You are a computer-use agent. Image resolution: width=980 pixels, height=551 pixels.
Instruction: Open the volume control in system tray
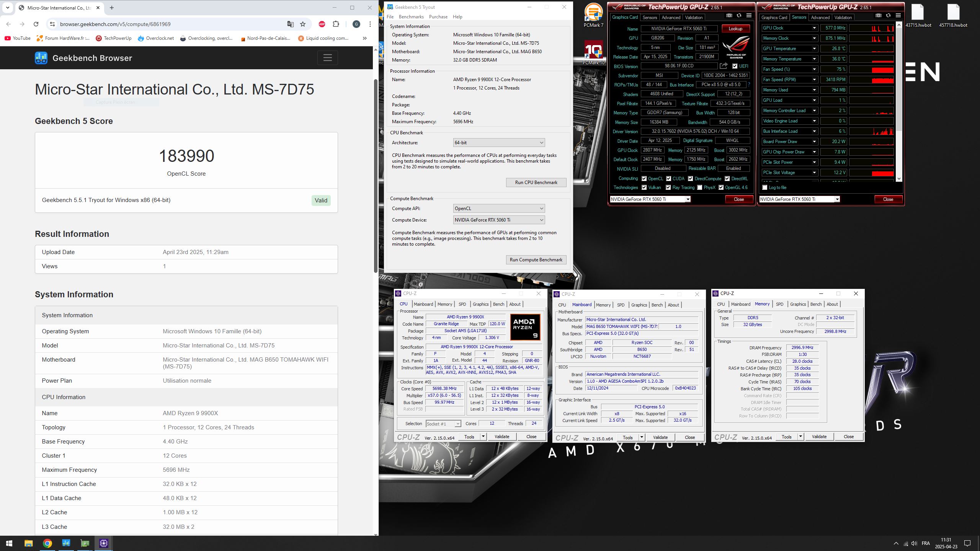coord(914,543)
